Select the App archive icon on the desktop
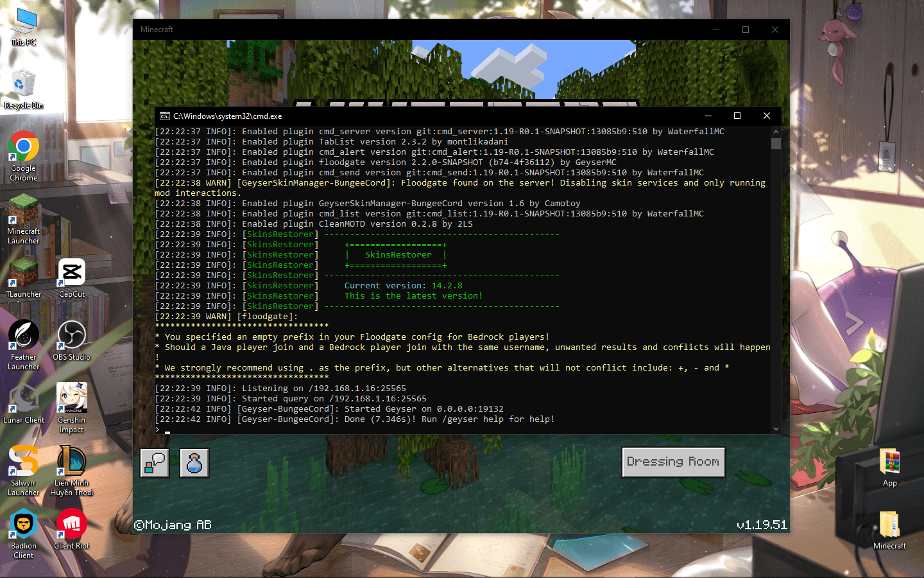This screenshot has height=578, width=924. pyautogui.click(x=890, y=468)
